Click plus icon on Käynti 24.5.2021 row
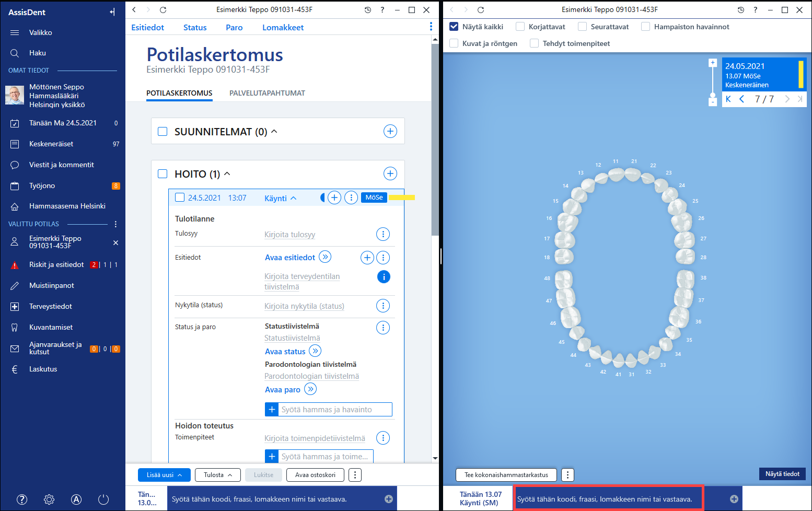The width and height of the screenshot is (812, 511). [334, 198]
